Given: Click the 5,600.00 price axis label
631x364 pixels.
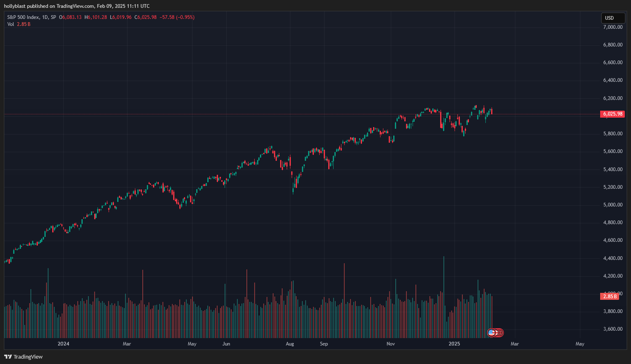Looking at the screenshot, I should (x=613, y=151).
